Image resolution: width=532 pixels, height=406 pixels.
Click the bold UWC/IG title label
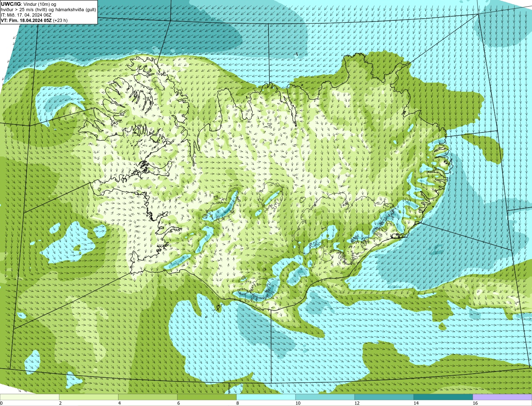(11, 4)
